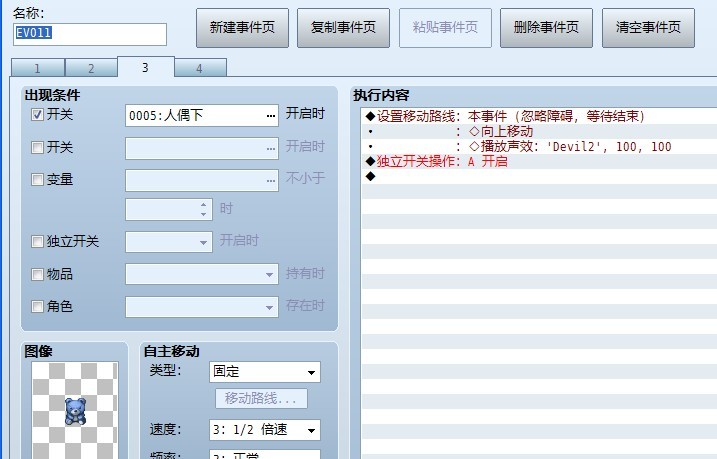Viewport: 717px width, 459px height.
Task: Select event page tab 3
Action: coord(145,67)
